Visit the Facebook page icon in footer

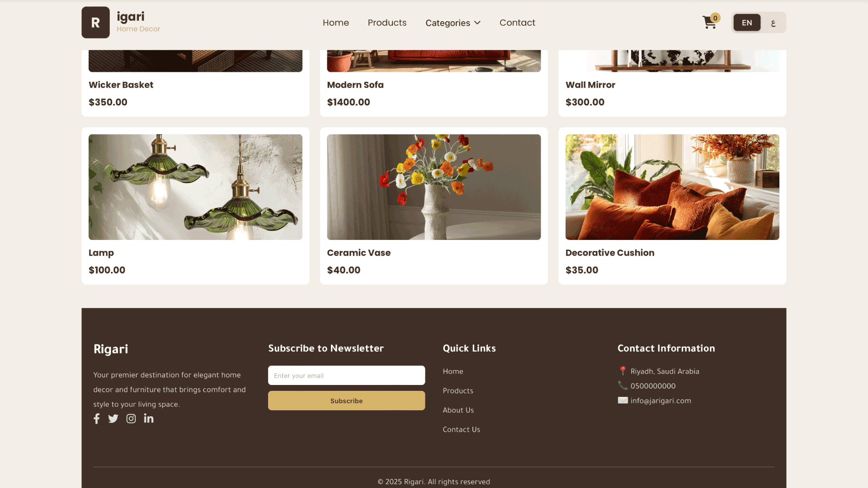96,418
